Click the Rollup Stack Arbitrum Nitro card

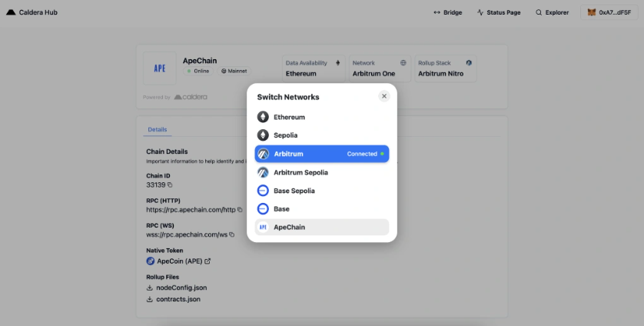click(x=446, y=68)
